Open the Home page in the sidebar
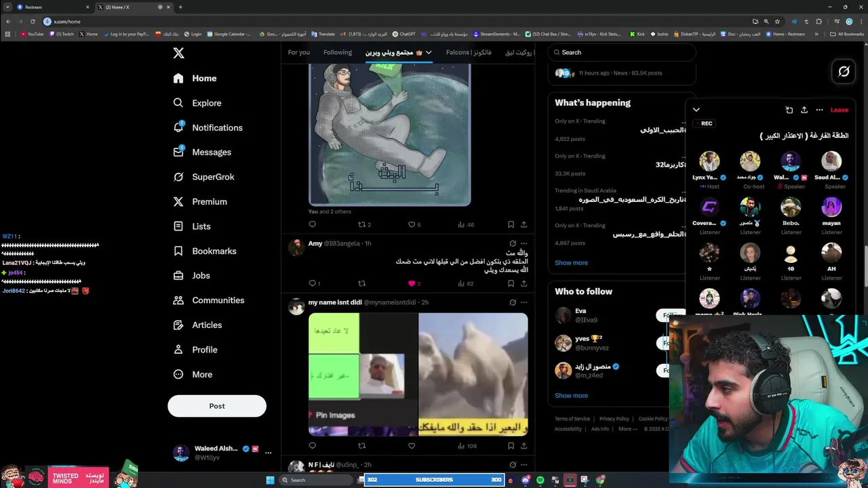Viewport: 868px width, 488px height. (195, 78)
